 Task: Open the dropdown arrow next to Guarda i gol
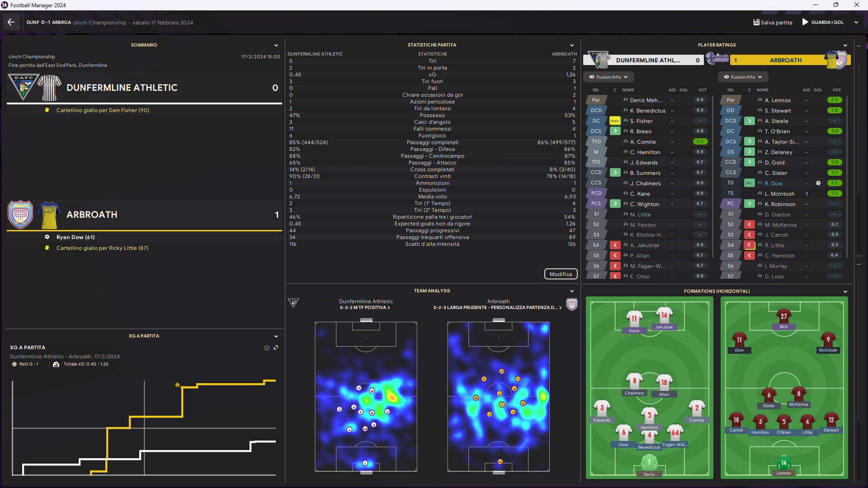tap(856, 22)
